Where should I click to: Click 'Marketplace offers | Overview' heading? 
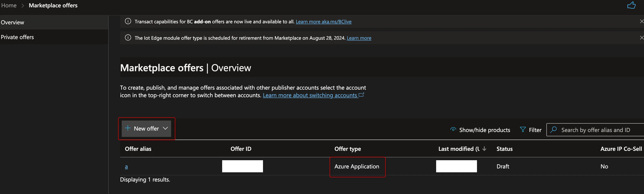pyautogui.click(x=185, y=68)
